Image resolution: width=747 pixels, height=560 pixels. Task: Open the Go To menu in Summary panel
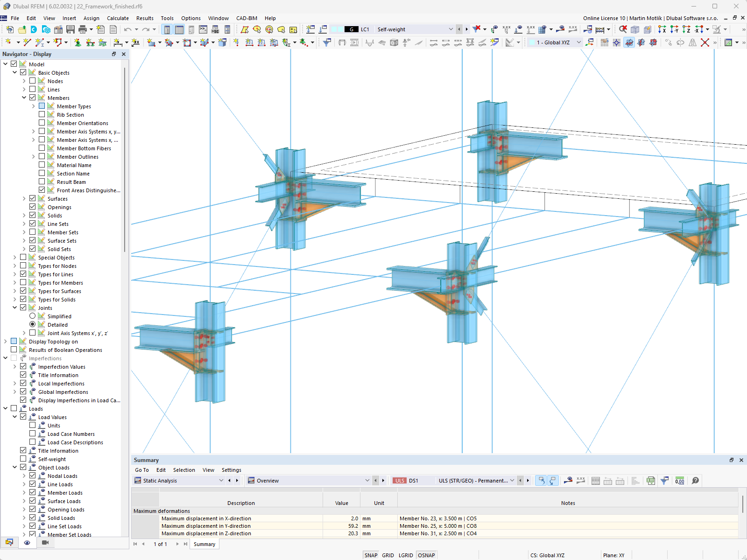point(142,470)
